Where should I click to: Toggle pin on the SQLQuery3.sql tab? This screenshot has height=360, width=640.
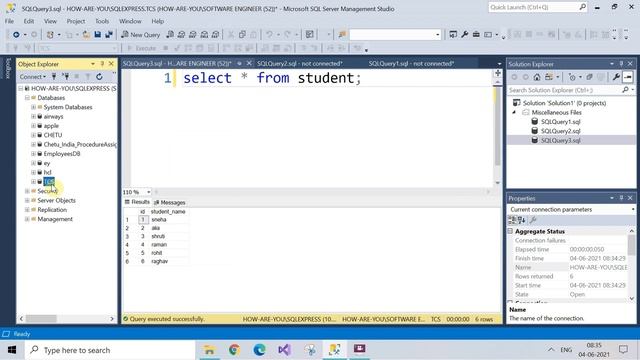click(x=240, y=63)
